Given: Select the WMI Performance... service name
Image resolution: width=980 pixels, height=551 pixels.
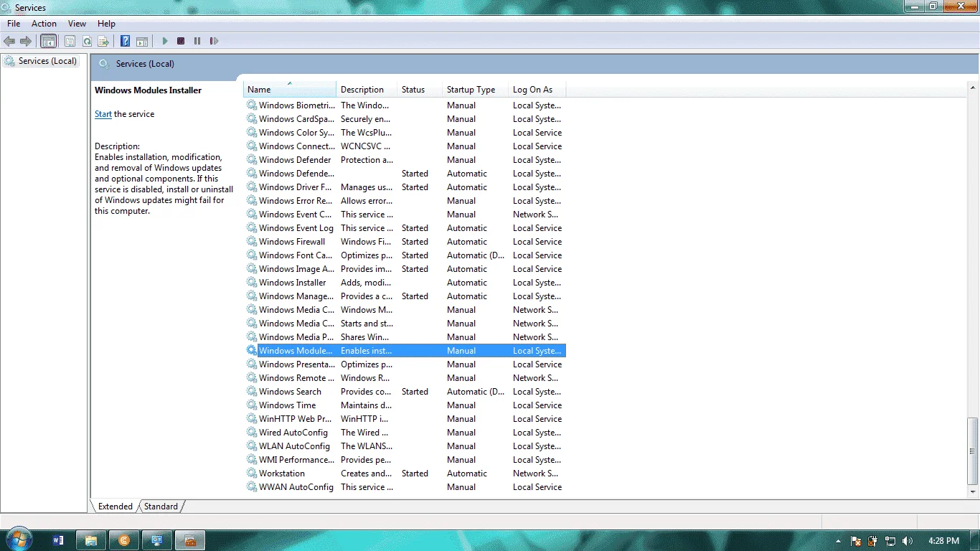Looking at the screenshot, I should (296, 460).
